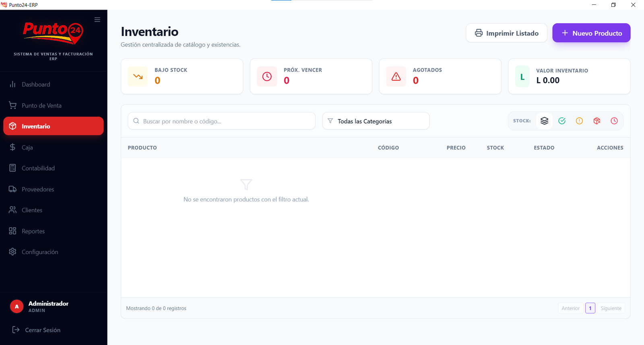Screen dimensions: 644x345
Task: Navigate to Contabilidad
Action: [x=54, y=168]
